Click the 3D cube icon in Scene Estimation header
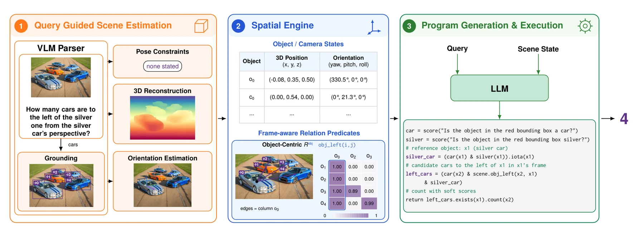 [201, 26]
